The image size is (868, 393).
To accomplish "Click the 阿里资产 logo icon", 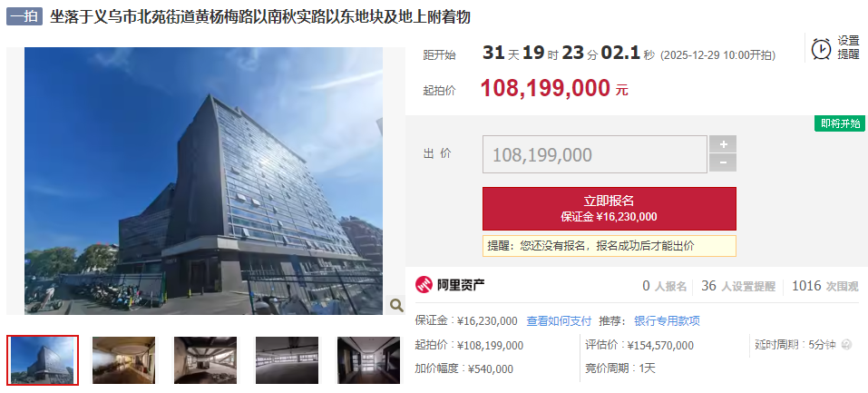I will click(424, 285).
